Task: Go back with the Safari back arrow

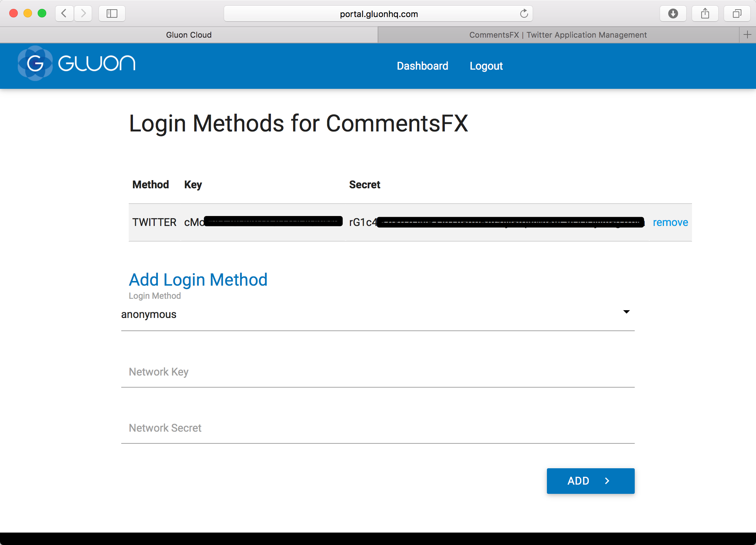Action: point(64,14)
